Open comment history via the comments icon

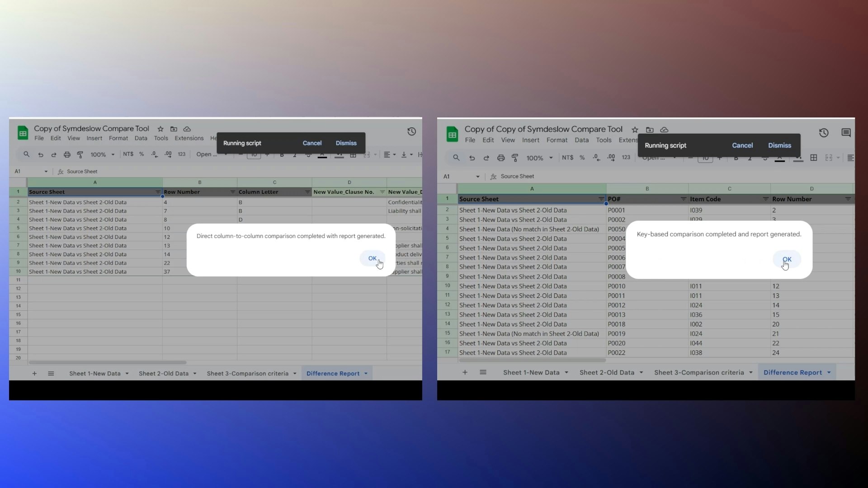pyautogui.click(x=846, y=132)
